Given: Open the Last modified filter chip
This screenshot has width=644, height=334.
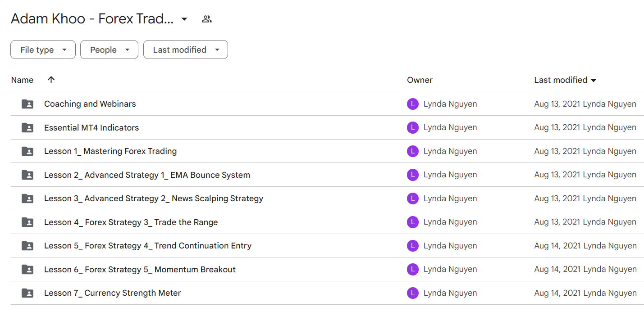Looking at the screenshot, I should click(186, 50).
